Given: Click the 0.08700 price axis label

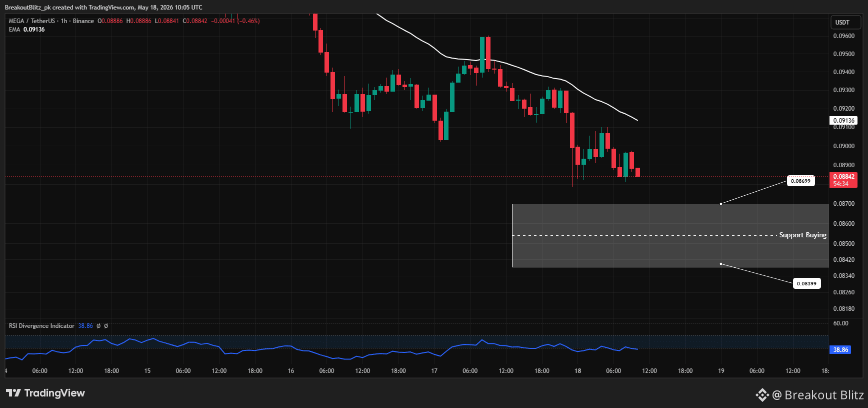Looking at the screenshot, I should (x=843, y=204).
